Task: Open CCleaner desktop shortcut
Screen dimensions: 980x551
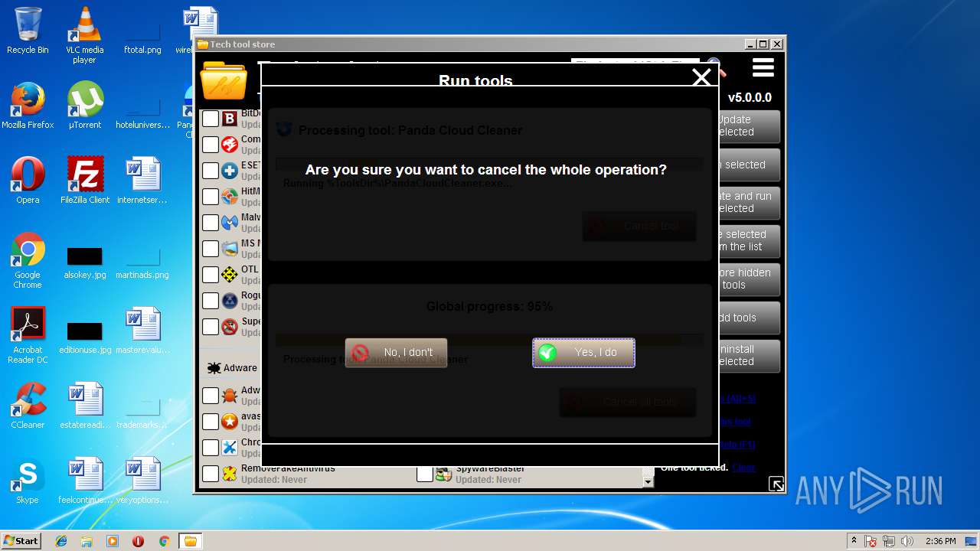Action: coord(28,406)
